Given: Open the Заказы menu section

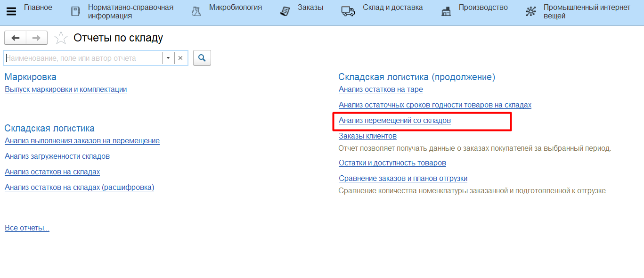Looking at the screenshot, I should coord(310,8).
